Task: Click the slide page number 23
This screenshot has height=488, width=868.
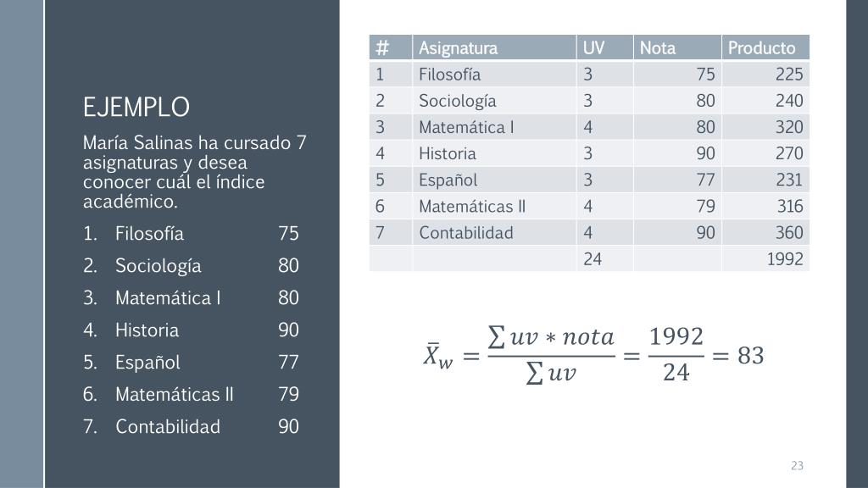Action: pyautogui.click(x=797, y=465)
